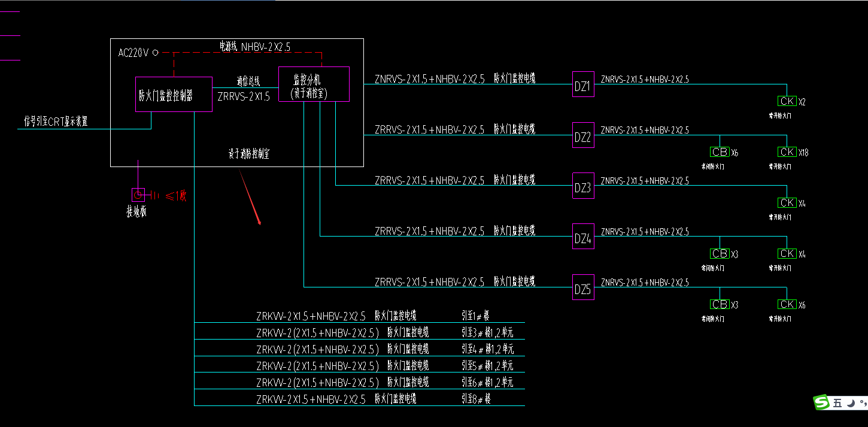Select the 监控分机 extension unit box
The height and width of the screenshot is (427, 868).
coord(314,84)
